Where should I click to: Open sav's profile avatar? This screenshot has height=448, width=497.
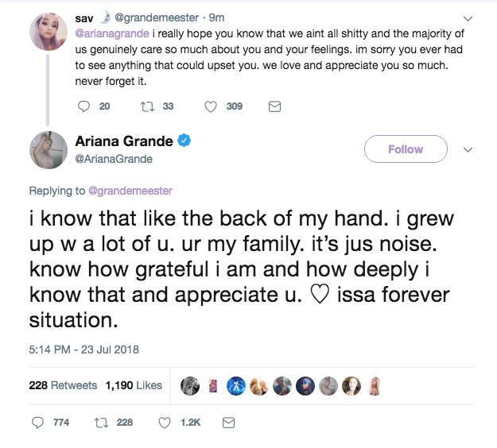49,33
